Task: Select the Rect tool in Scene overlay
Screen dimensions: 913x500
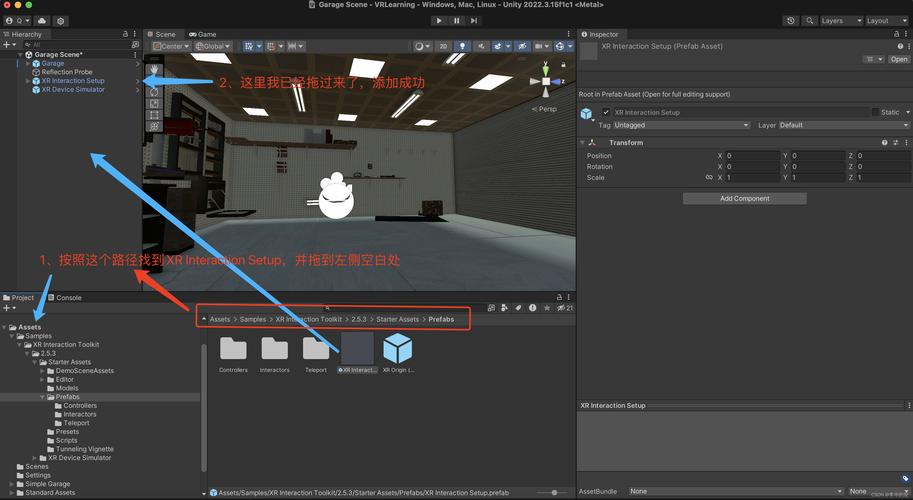Action: pyautogui.click(x=154, y=115)
